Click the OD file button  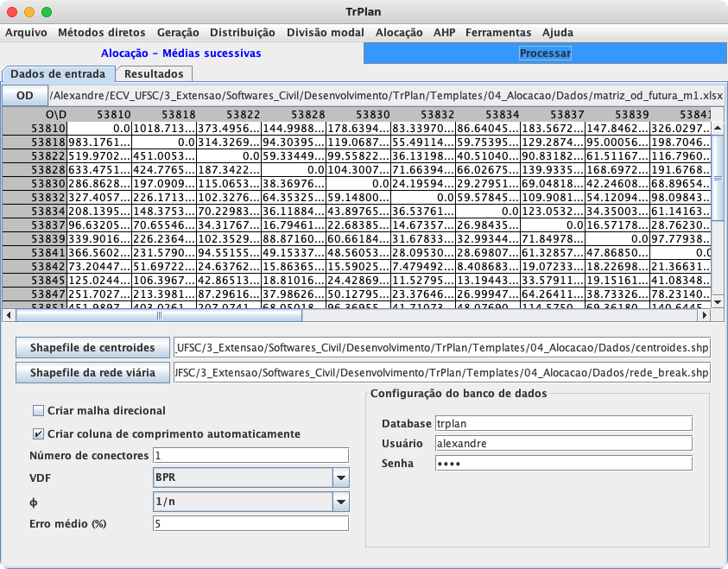(24, 96)
